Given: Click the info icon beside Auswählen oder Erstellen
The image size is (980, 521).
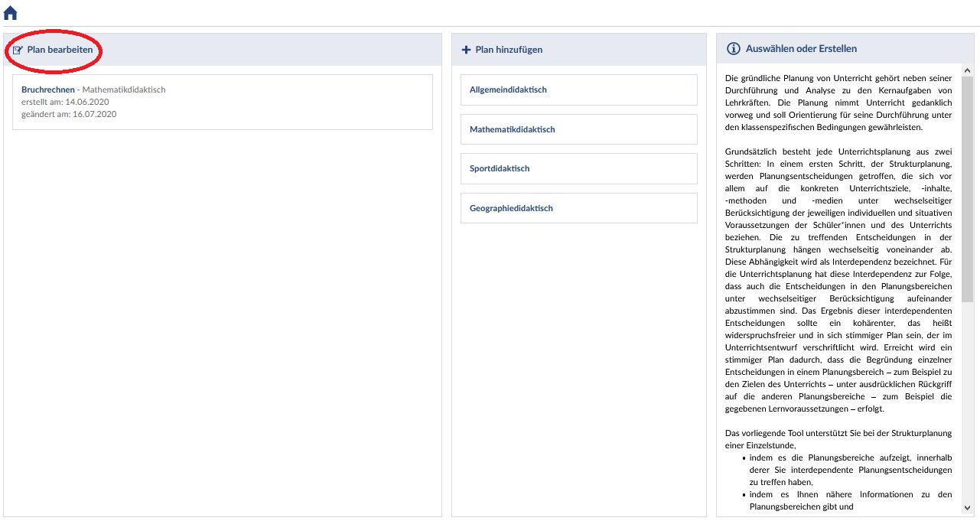Looking at the screenshot, I should (x=732, y=49).
